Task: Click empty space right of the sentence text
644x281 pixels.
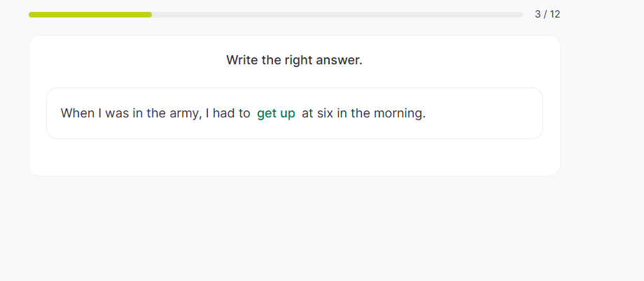Action: (483, 113)
